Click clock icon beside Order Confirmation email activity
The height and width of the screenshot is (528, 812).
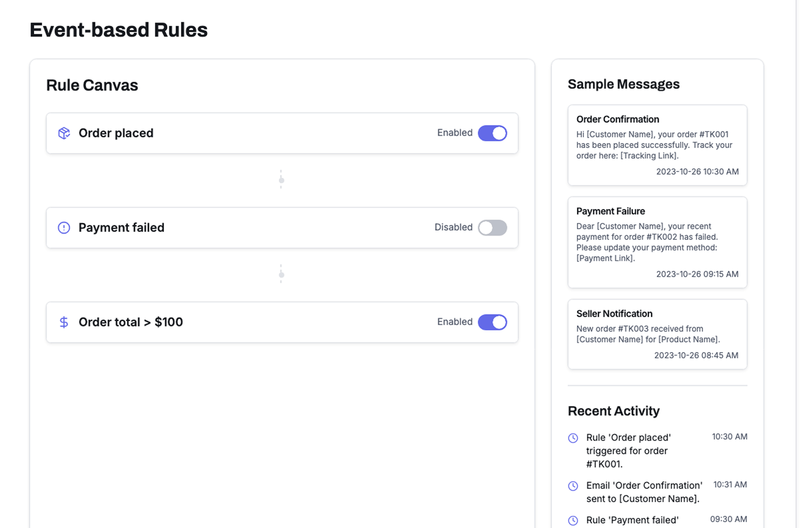tap(573, 486)
